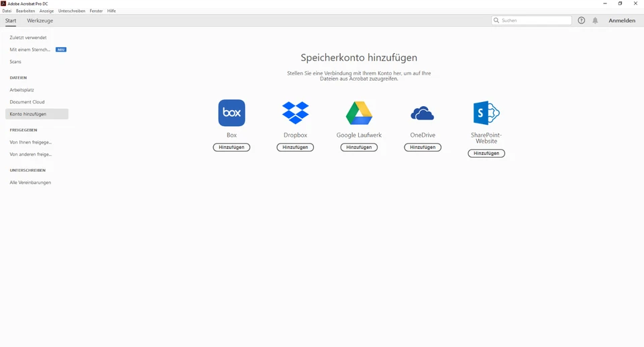Open the Hilfe menu
This screenshot has width=644, height=347.
click(x=111, y=11)
